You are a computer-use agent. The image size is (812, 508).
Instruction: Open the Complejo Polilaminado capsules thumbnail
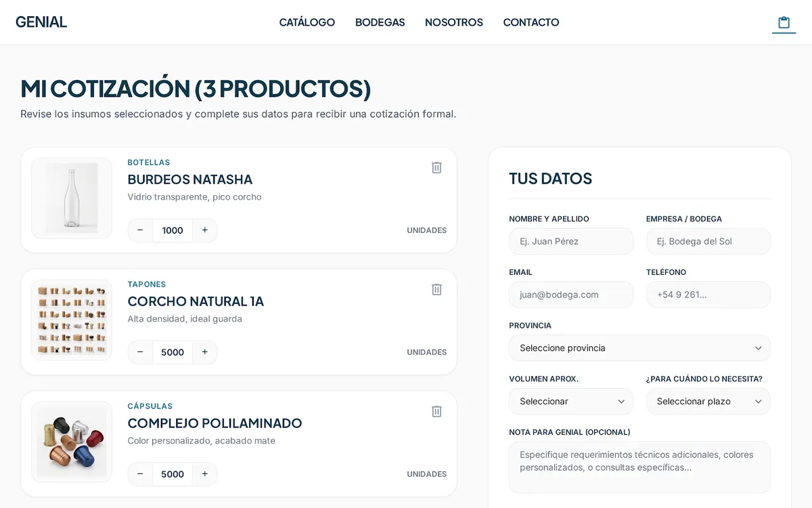72,442
